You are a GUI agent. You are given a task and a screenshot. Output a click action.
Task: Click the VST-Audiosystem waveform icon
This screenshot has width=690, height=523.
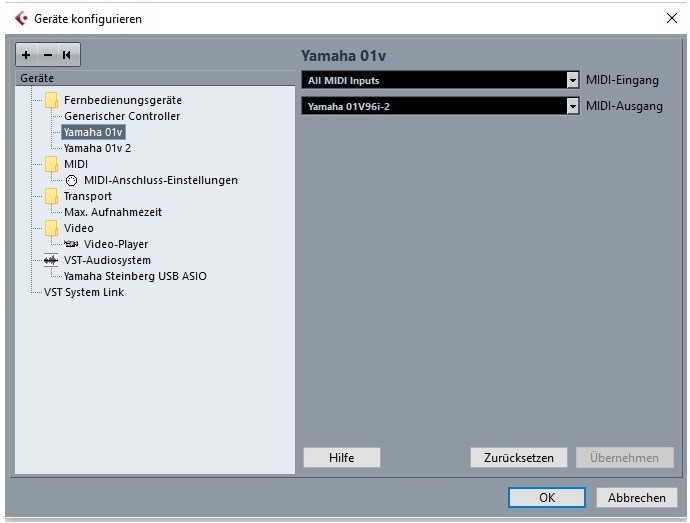click(51, 260)
